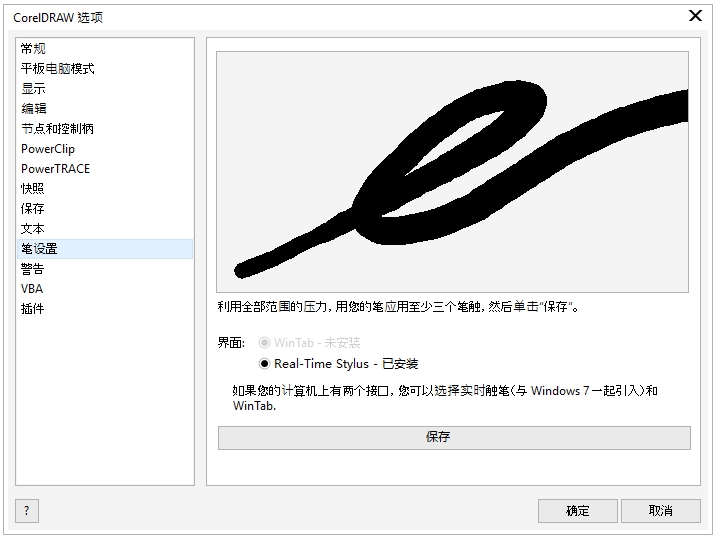Select the VBA category
This screenshot has width=719, height=538.
click(x=32, y=289)
